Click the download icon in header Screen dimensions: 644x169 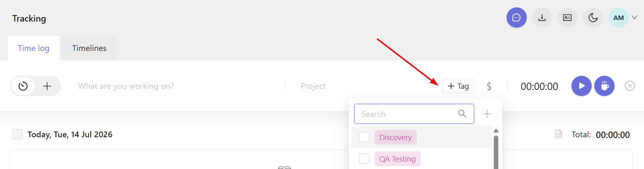pos(542,18)
